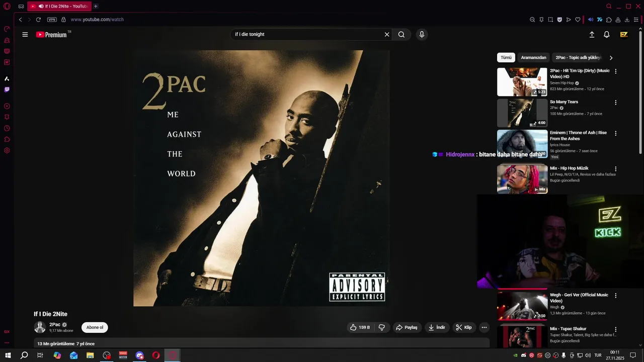Click the youtube.com/watch address bar
Screen dimensions: 644x362
pos(97,20)
